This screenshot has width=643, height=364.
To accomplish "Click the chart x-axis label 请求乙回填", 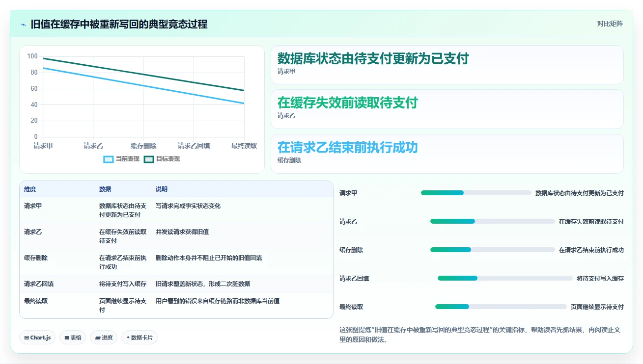I will coord(194,146).
